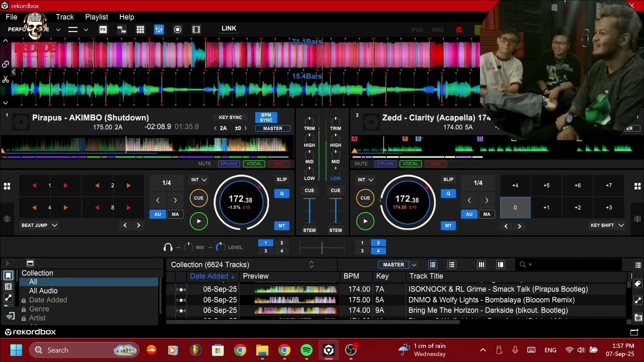Open the column split view icon

click(481, 265)
